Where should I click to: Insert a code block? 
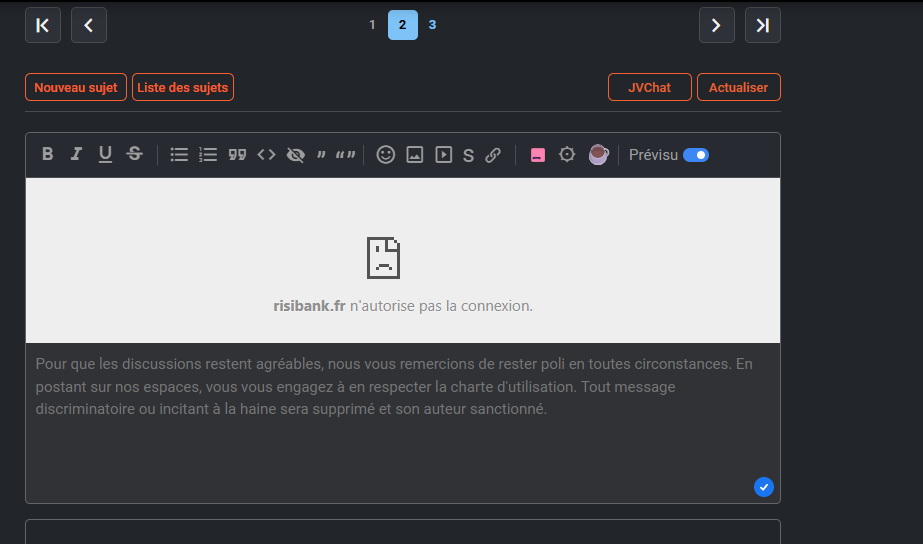click(x=266, y=155)
